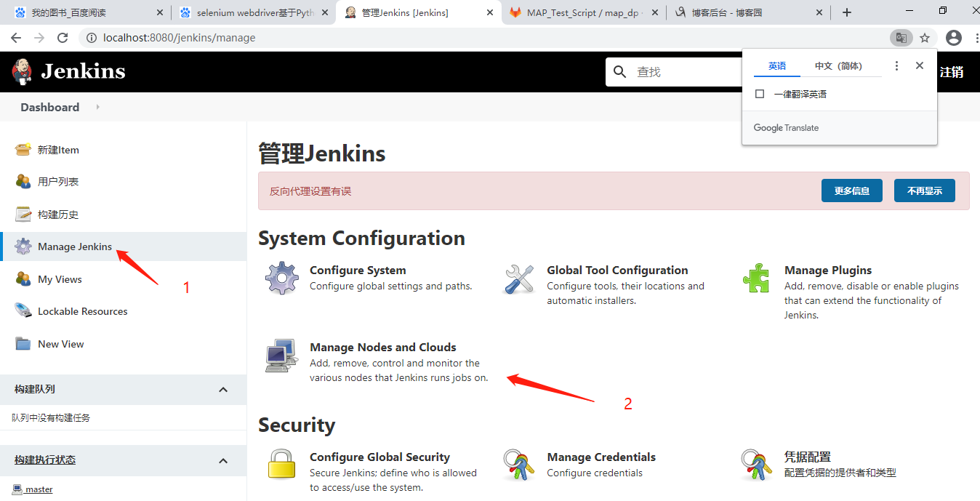Click the 凭据配置 keys icon
980x501 pixels.
tap(756, 465)
